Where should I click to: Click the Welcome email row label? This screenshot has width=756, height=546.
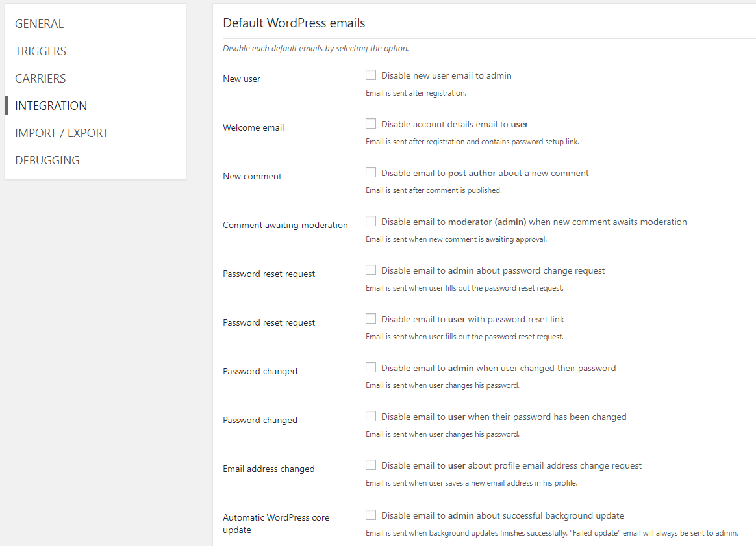(253, 128)
